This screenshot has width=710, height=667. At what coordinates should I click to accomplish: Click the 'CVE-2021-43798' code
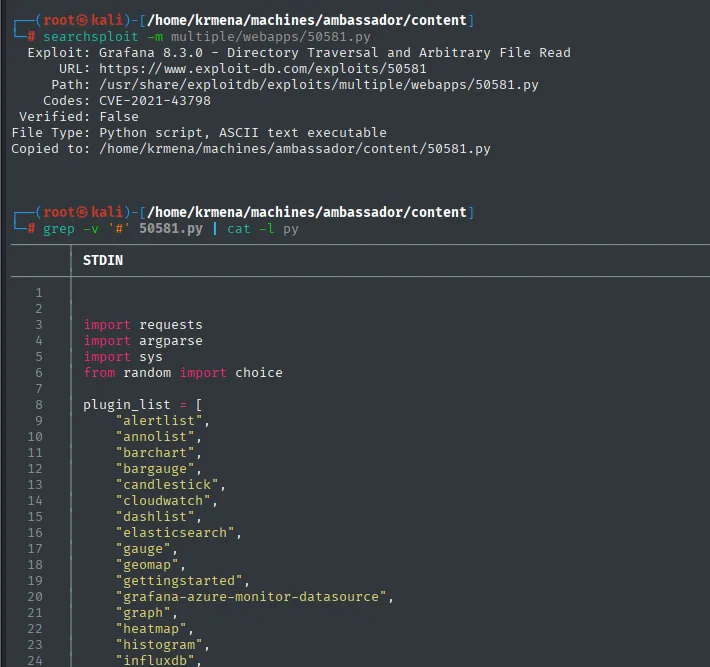click(155, 101)
